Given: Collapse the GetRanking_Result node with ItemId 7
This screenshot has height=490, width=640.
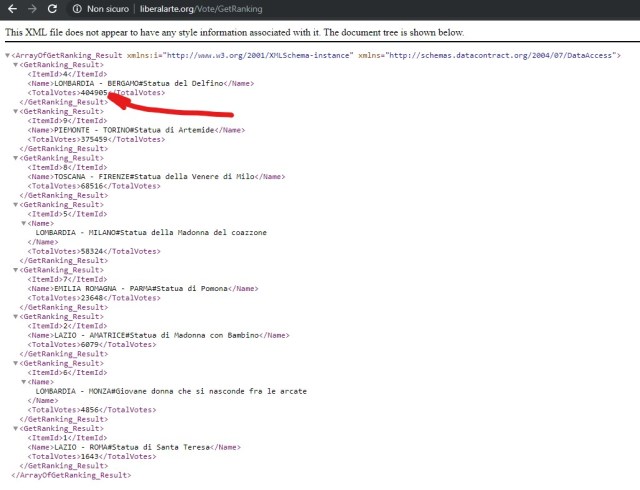Looking at the screenshot, I should coord(16,269).
